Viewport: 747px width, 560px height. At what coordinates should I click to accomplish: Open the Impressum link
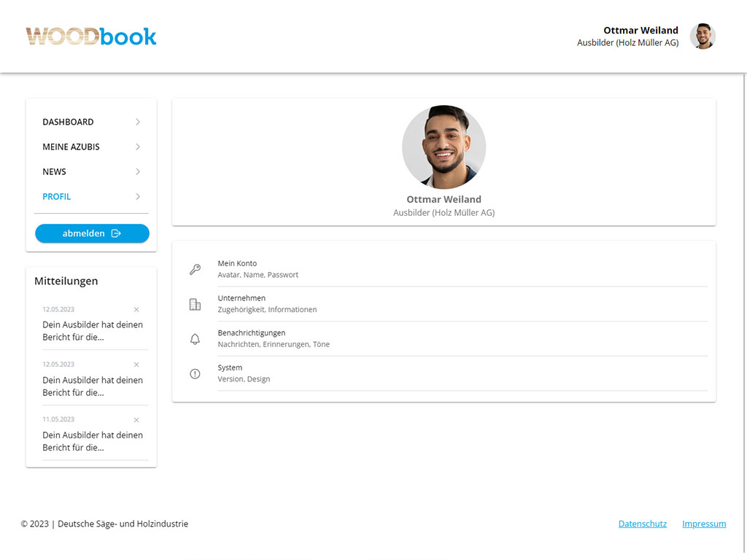point(704,524)
